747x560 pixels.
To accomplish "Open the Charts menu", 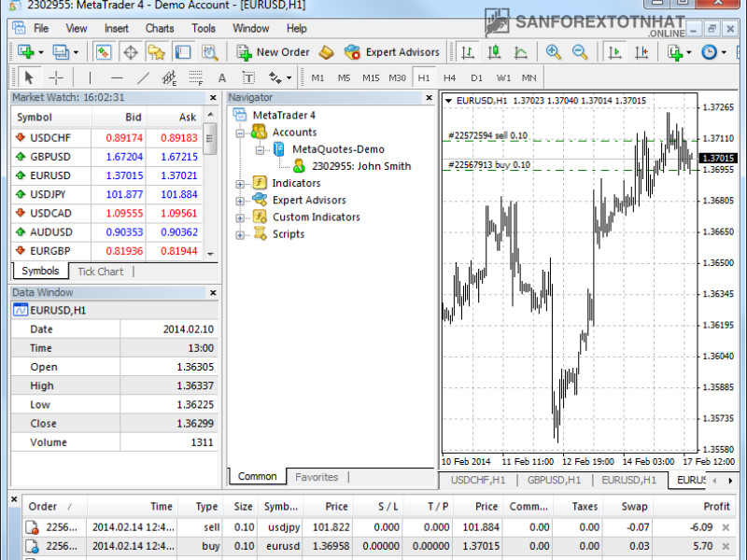I will [x=160, y=29].
